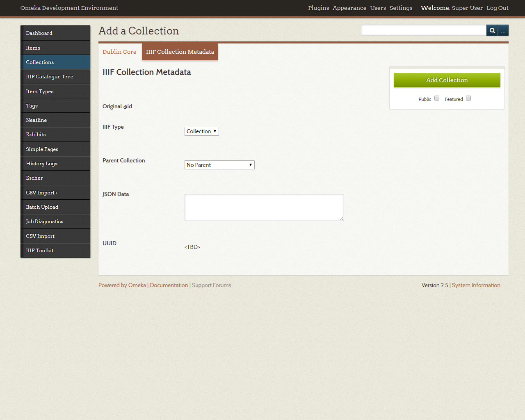Open the Neatline sidebar entry
This screenshot has height=420, width=525.
(36, 120)
